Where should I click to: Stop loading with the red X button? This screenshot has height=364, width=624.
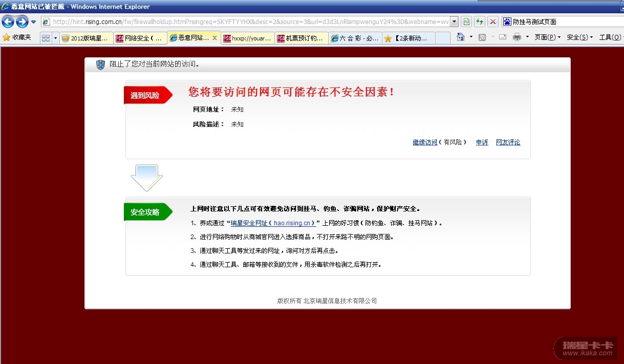click(493, 22)
